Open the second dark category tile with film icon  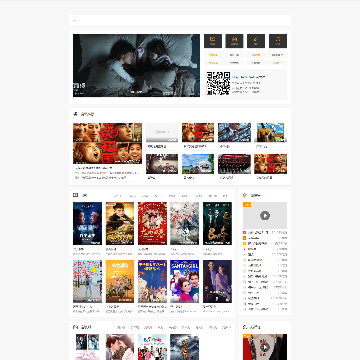(x=234, y=41)
